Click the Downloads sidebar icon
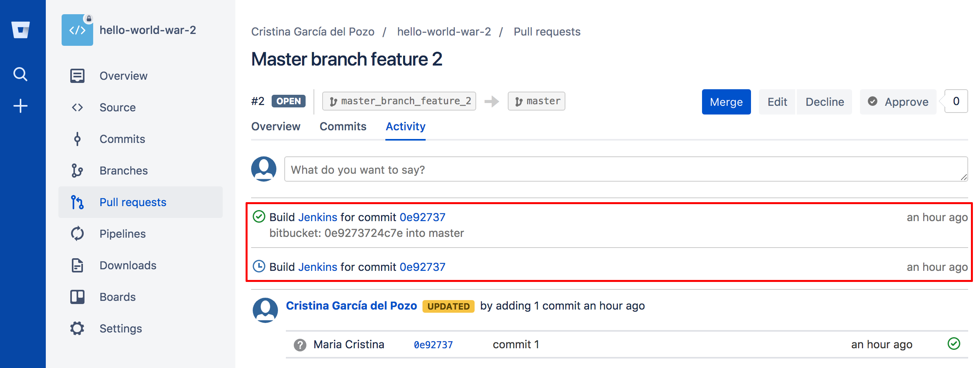The height and width of the screenshot is (368, 980). pyautogui.click(x=77, y=265)
